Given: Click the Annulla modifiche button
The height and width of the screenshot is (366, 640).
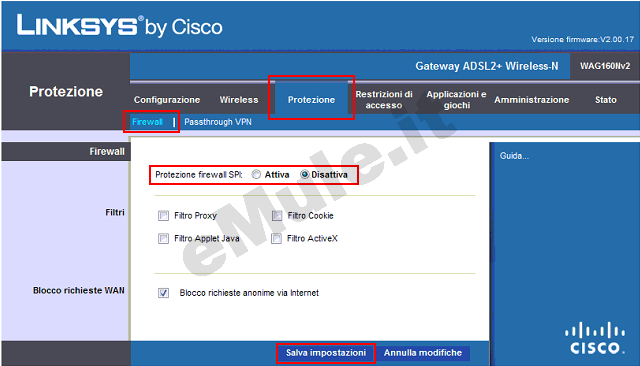Looking at the screenshot, I should 422,353.
